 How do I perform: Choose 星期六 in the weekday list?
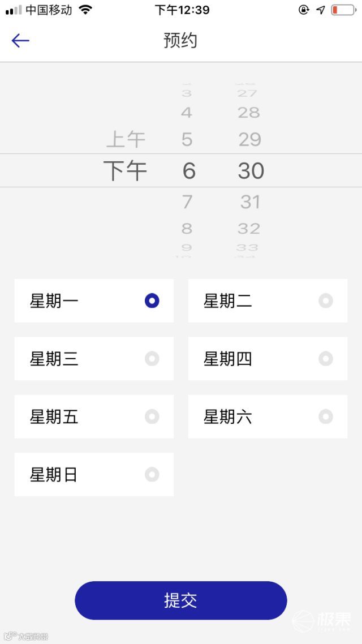point(326,417)
